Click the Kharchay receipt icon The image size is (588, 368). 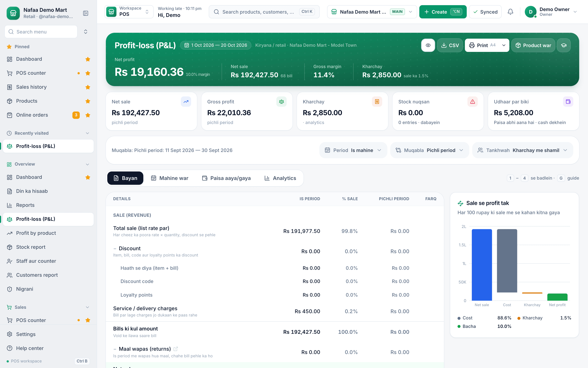377,102
